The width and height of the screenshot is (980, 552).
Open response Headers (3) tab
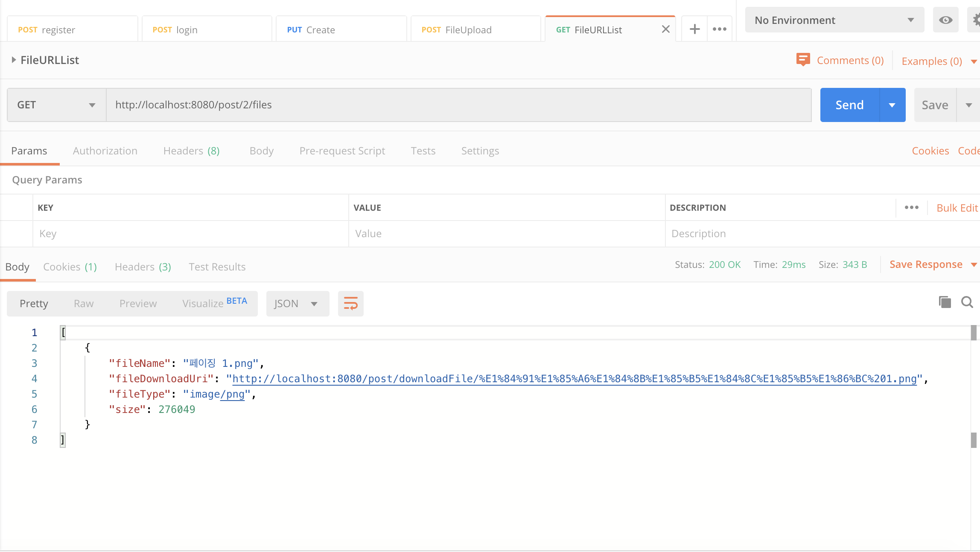click(x=143, y=267)
